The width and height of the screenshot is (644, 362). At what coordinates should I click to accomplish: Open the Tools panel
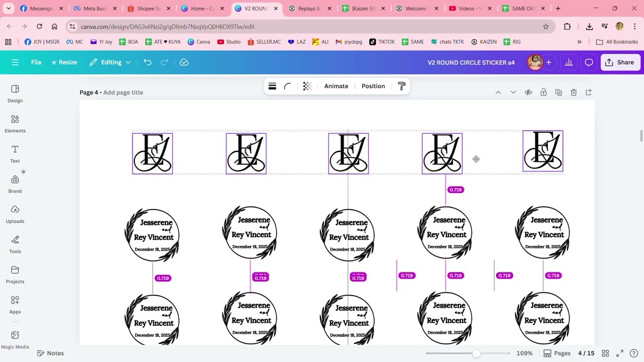point(15,244)
